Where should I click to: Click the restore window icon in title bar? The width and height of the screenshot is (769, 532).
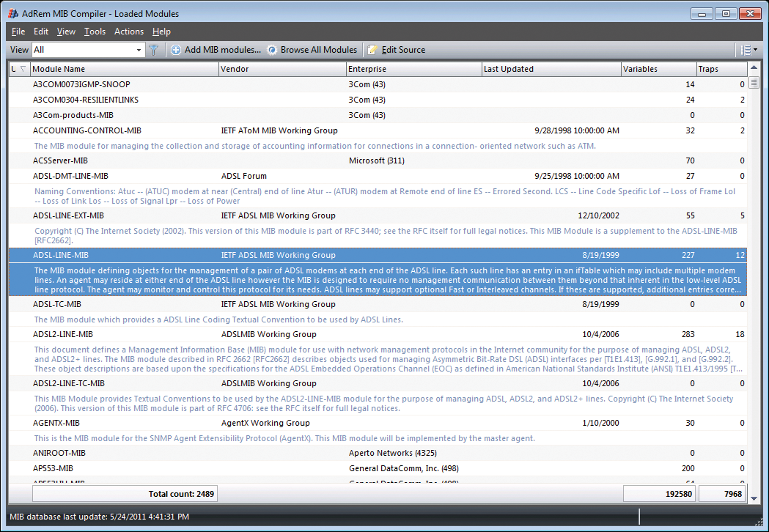pyautogui.click(x=726, y=13)
